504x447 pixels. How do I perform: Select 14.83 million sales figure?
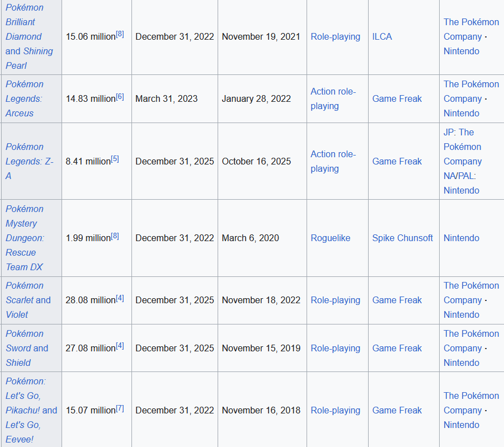pos(91,98)
